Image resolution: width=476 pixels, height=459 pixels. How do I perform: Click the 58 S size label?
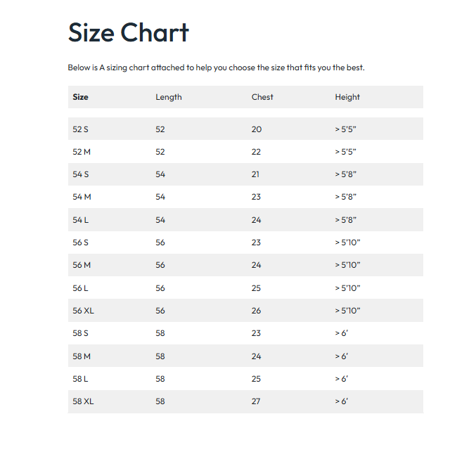[81, 333]
